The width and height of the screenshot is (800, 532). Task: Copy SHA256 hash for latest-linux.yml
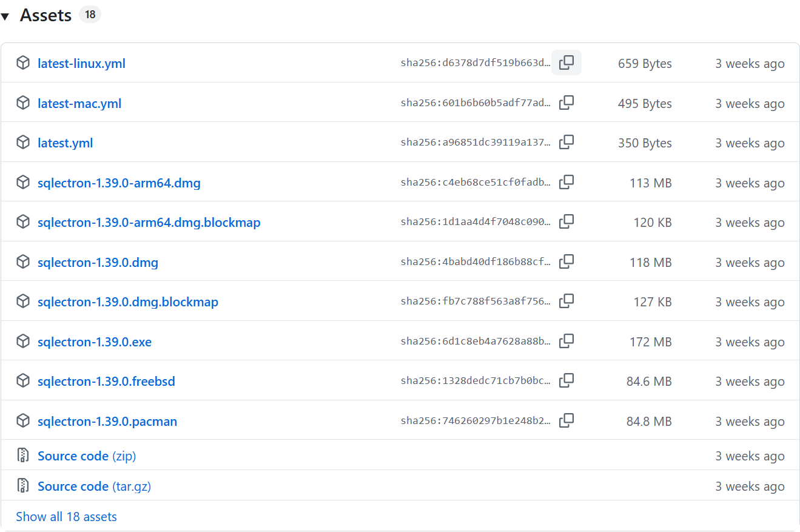[x=566, y=62]
